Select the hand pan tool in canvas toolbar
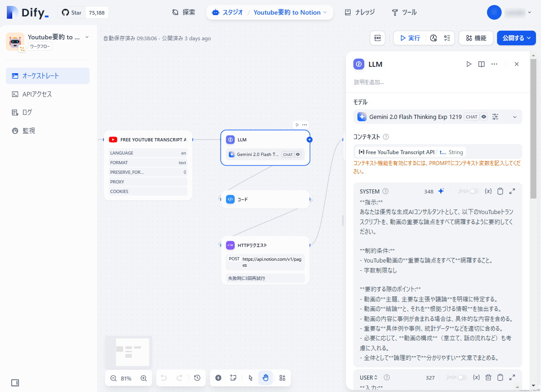Screen dimensions: 541x392 click(265, 378)
